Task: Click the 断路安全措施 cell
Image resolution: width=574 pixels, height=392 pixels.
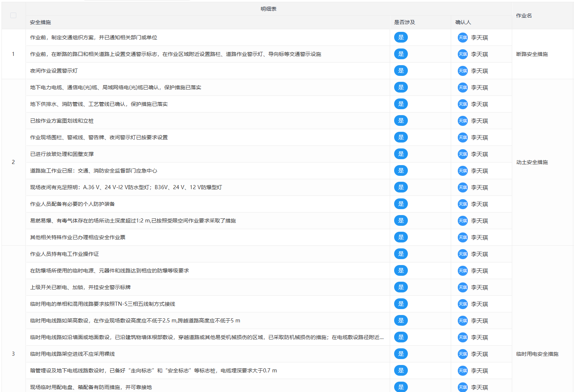Action: [x=532, y=54]
